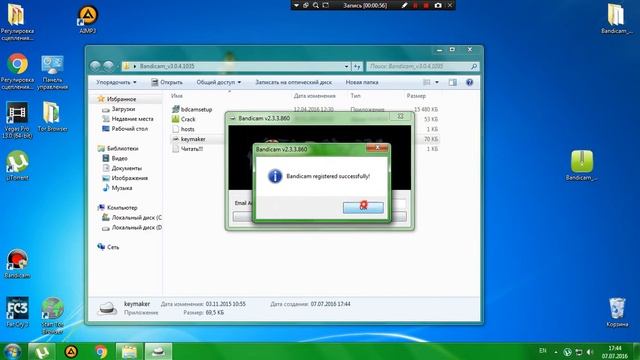Click the Explorer search field

(x=422, y=66)
